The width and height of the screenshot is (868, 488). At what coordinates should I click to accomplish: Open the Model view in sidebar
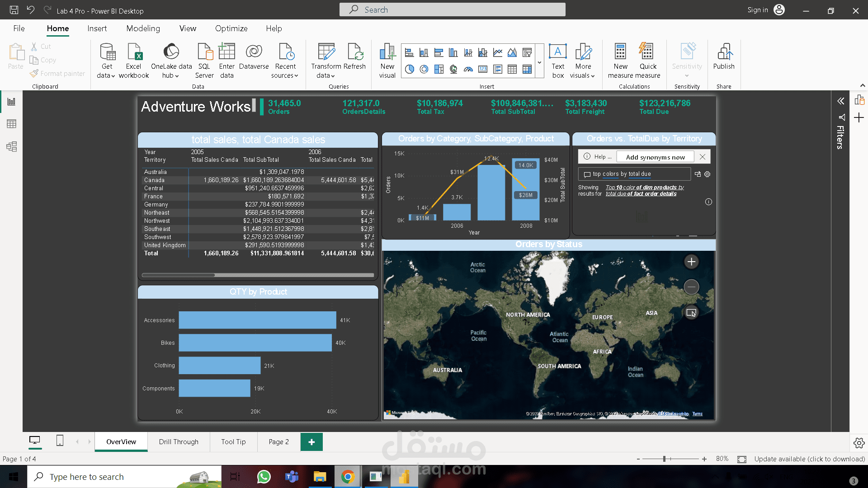[x=11, y=146]
